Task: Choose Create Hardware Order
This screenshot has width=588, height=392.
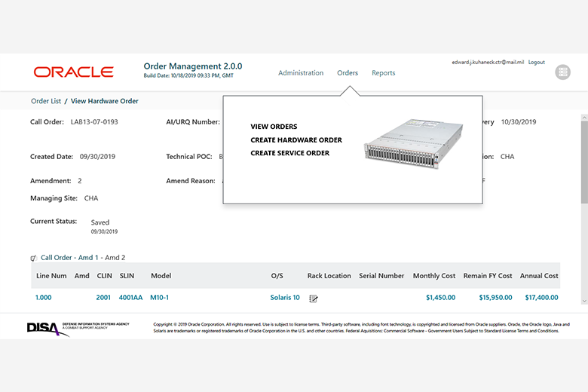Action: pyautogui.click(x=296, y=140)
